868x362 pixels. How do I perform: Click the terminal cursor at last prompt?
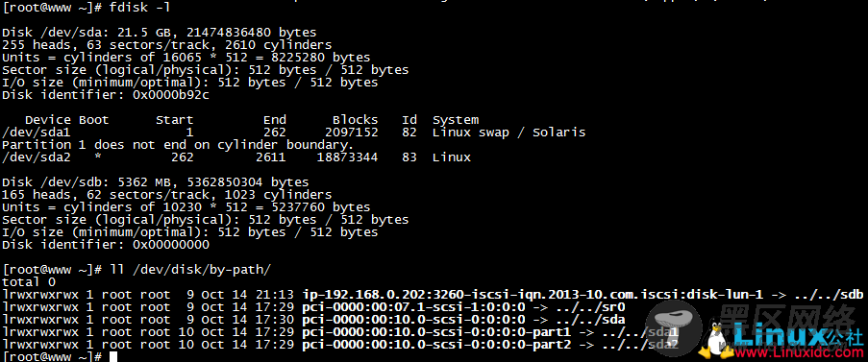(113, 357)
